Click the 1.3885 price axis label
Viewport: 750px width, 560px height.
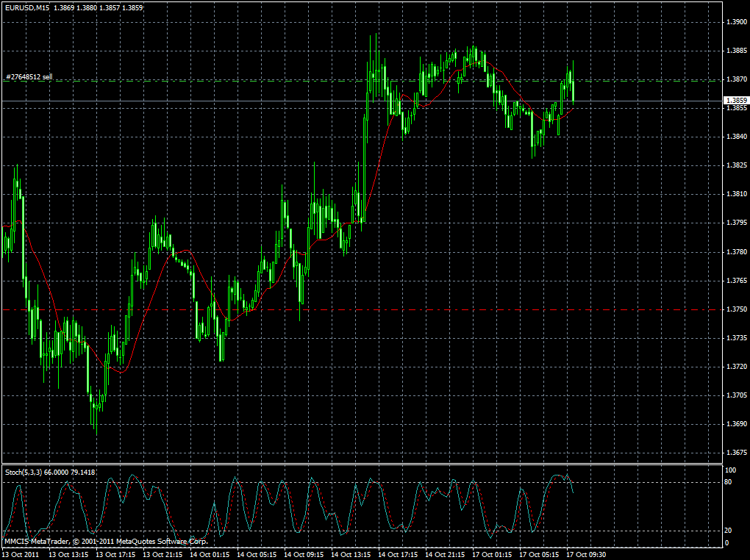(736, 51)
